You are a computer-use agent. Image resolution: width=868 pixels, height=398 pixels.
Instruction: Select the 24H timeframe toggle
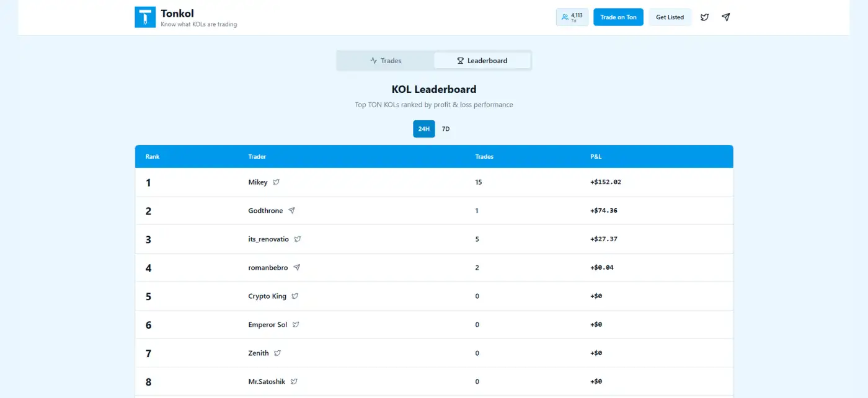[x=424, y=129]
